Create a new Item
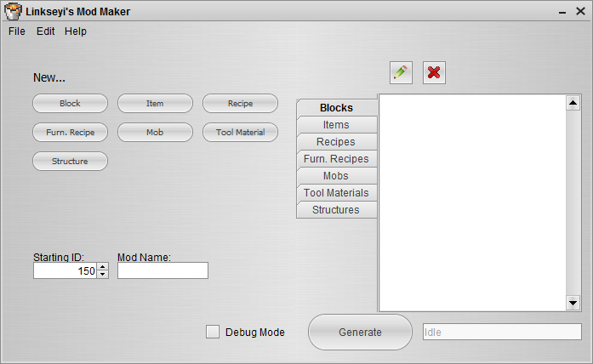Image resolution: width=593 pixels, height=364 pixels. [155, 103]
